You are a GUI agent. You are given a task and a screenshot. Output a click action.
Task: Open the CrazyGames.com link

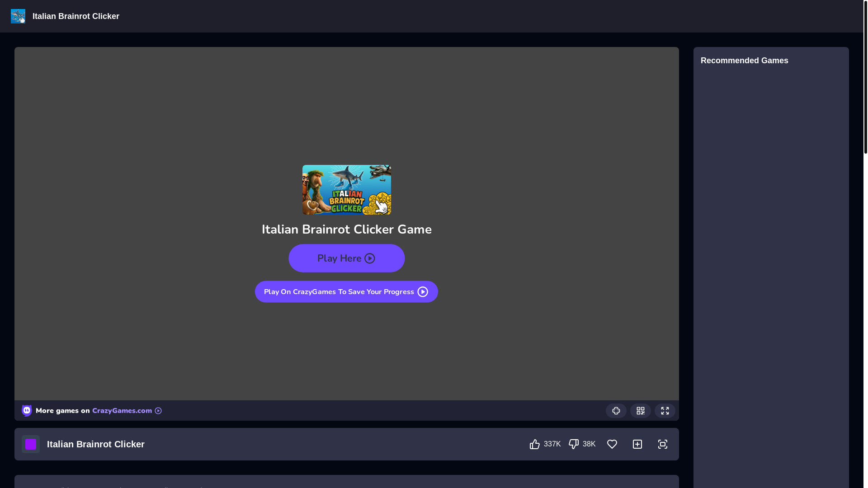pyautogui.click(x=122, y=411)
